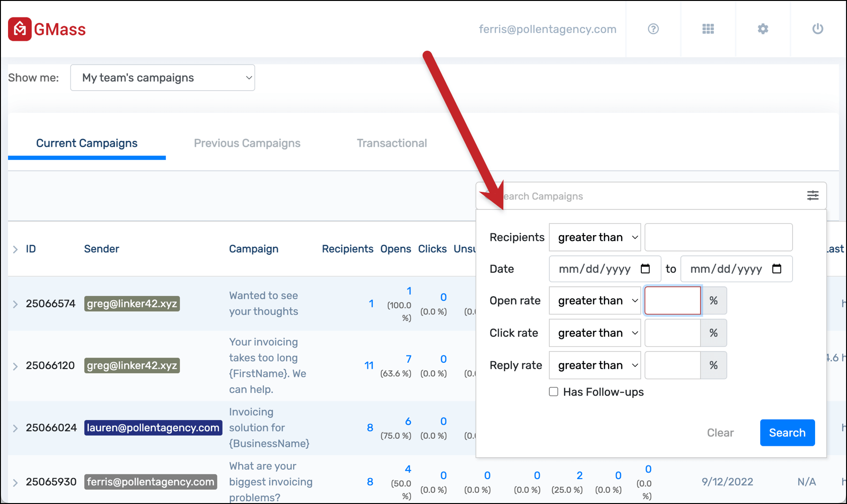847x504 pixels.
Task: Click the ferris@pollentagency.com sender badge in table
Action: [x=151, y=482]
